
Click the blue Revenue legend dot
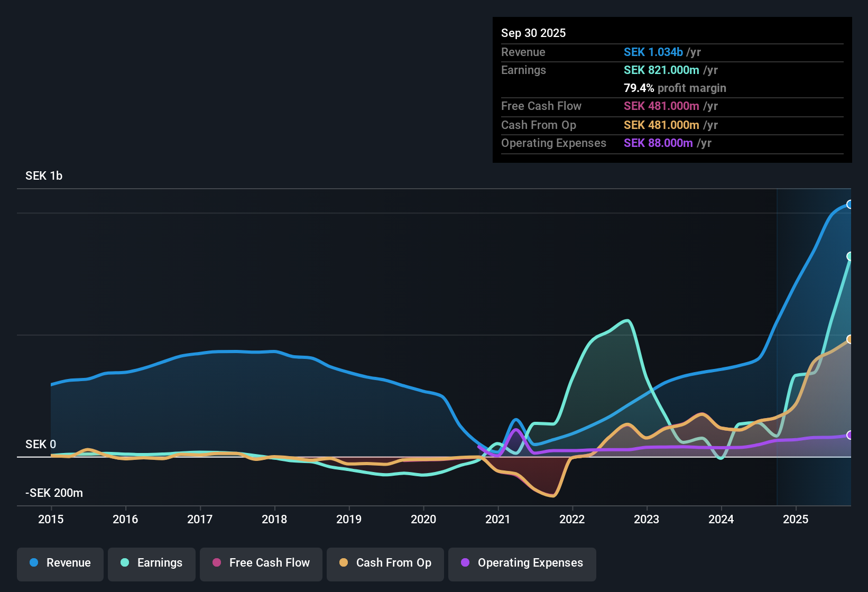pyautogui.click(x=34, y=563)
